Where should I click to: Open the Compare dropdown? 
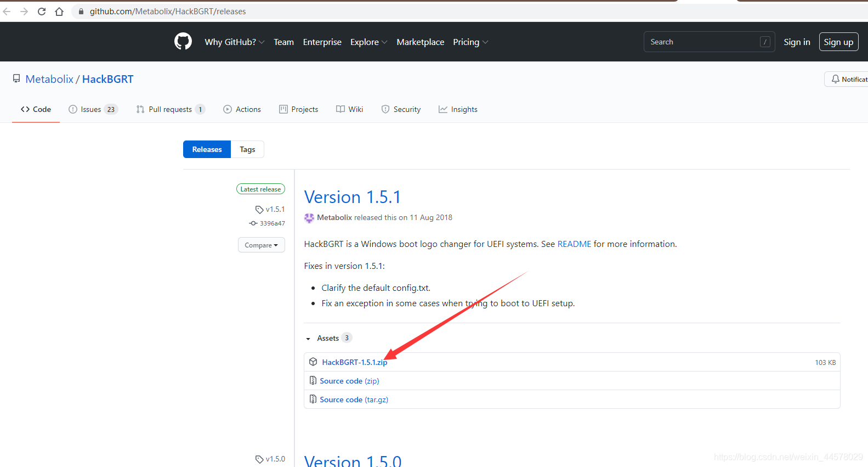tap(262, 245)
